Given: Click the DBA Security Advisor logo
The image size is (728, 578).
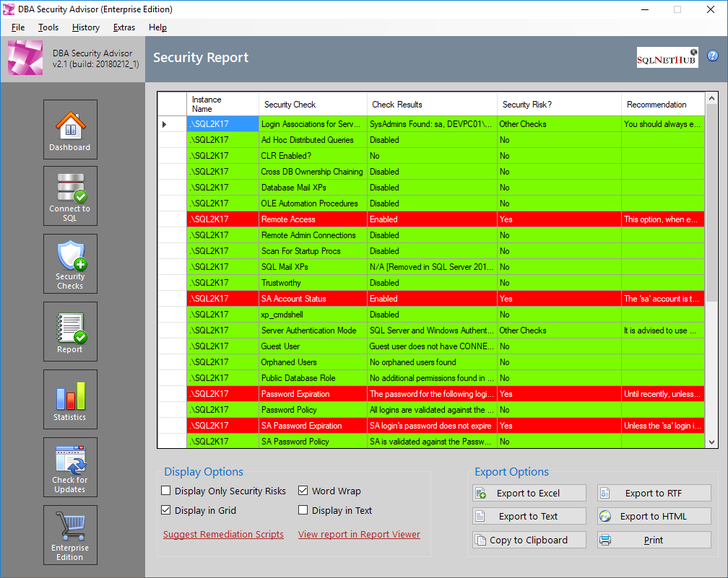Looking at the screenshot, I should [25, 58].
